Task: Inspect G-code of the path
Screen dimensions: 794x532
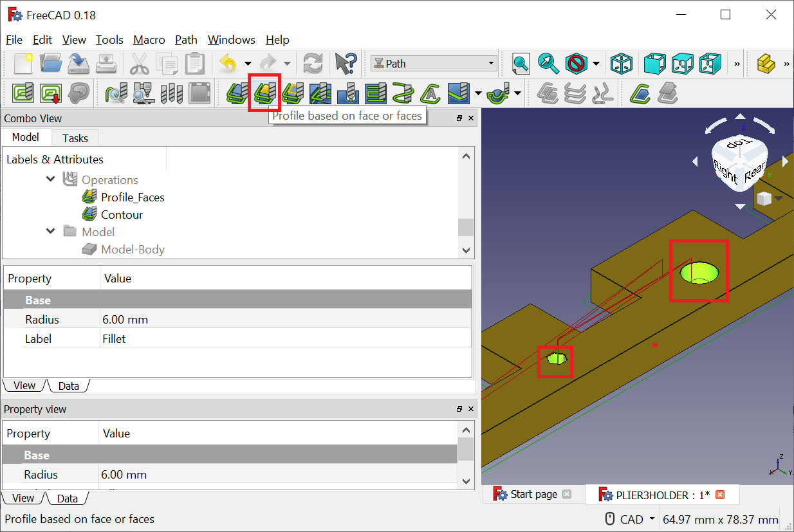Action: (116, 93)
